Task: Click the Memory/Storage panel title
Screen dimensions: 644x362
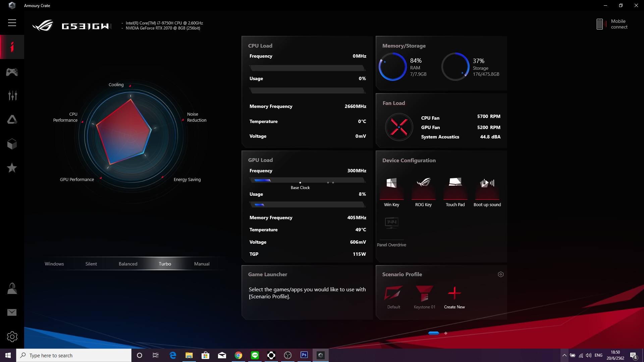Action: pyautogui.click(x=404, y=46)
